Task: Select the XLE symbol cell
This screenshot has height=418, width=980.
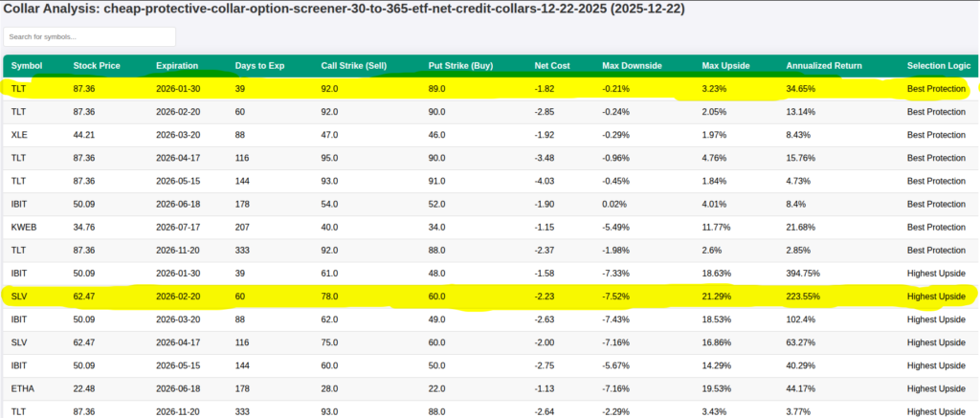Action: [x=19, y=134]
